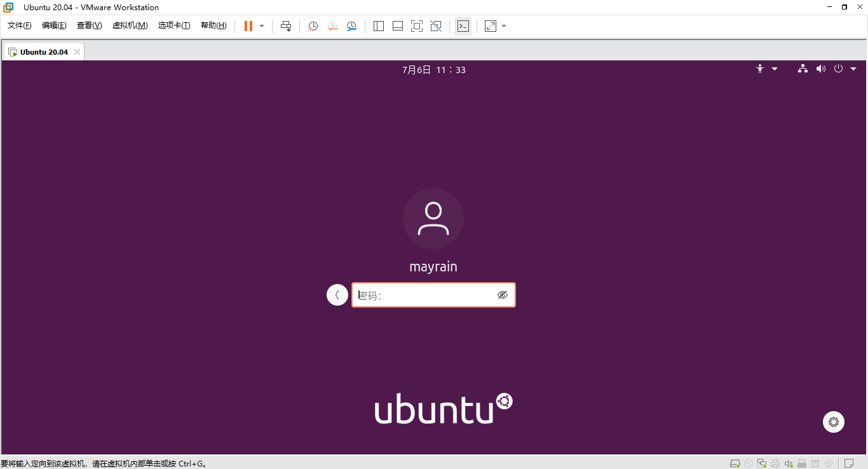Click the printer device status icon

(775, 463)
